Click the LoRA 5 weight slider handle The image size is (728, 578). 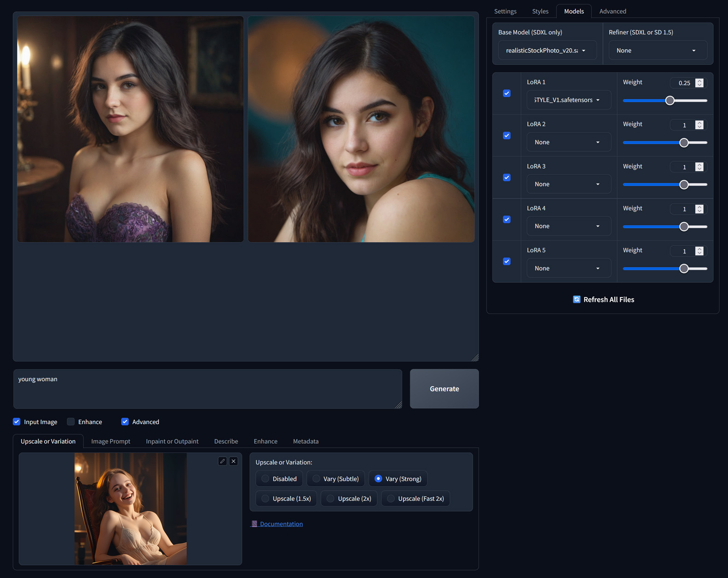[684, 269]
